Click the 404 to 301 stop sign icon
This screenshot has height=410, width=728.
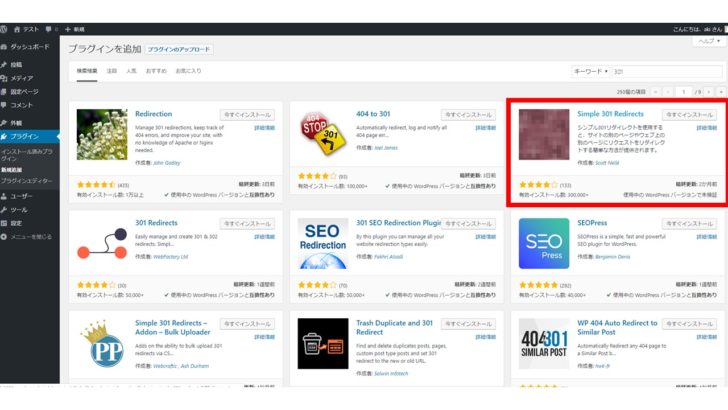point(323,133)
